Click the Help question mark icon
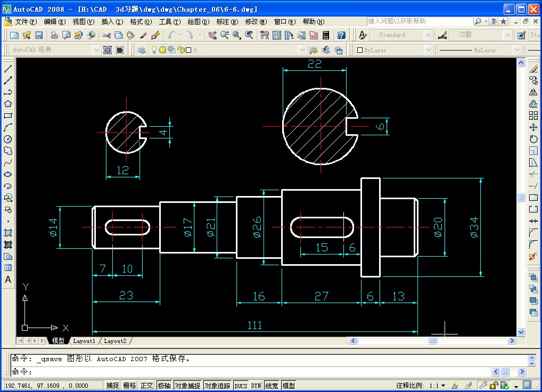Screen dimensions: 542x392 coord(341,35)
